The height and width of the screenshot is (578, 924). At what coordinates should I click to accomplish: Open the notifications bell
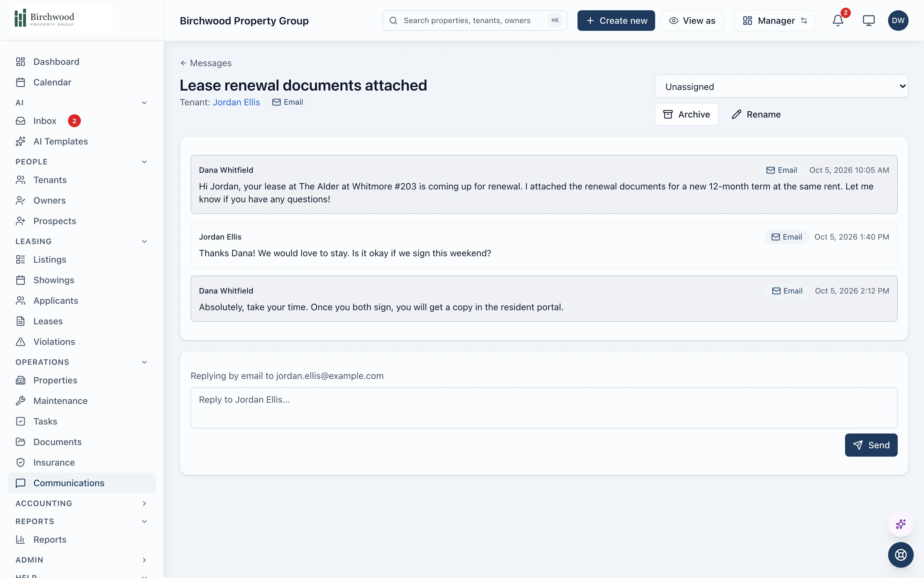[838, 21]
